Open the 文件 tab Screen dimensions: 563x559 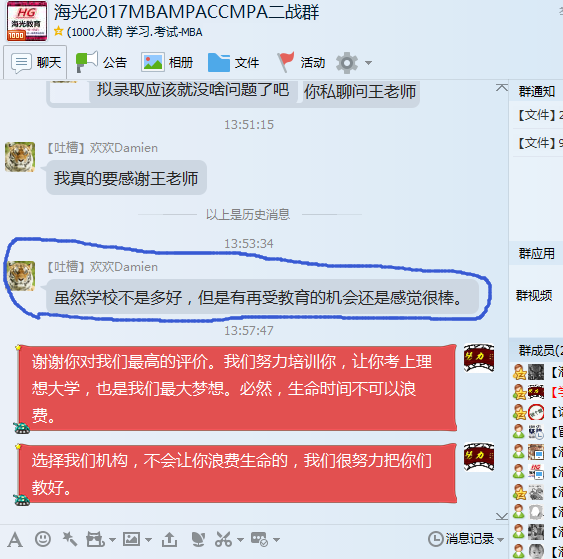point(233,62)
